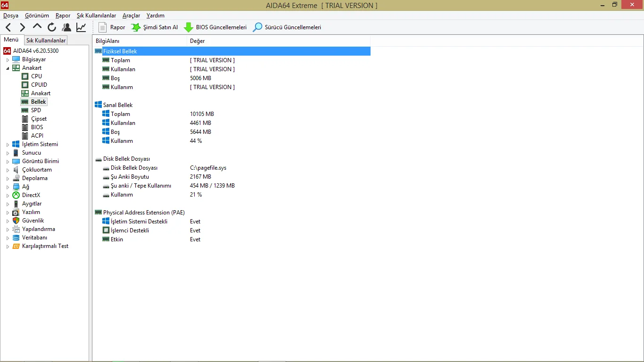Click the orange icon beside Karşılaştırmalı Test

(16, 246)
